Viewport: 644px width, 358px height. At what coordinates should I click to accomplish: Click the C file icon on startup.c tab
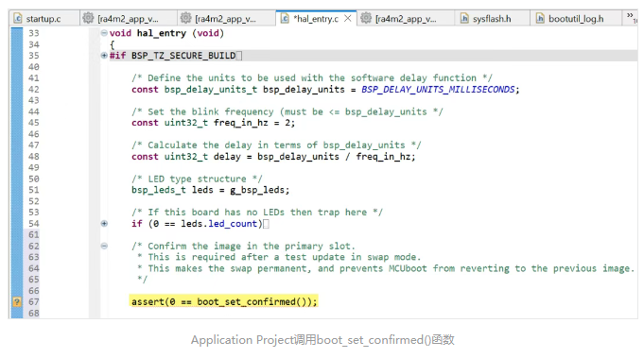[18, 19]
